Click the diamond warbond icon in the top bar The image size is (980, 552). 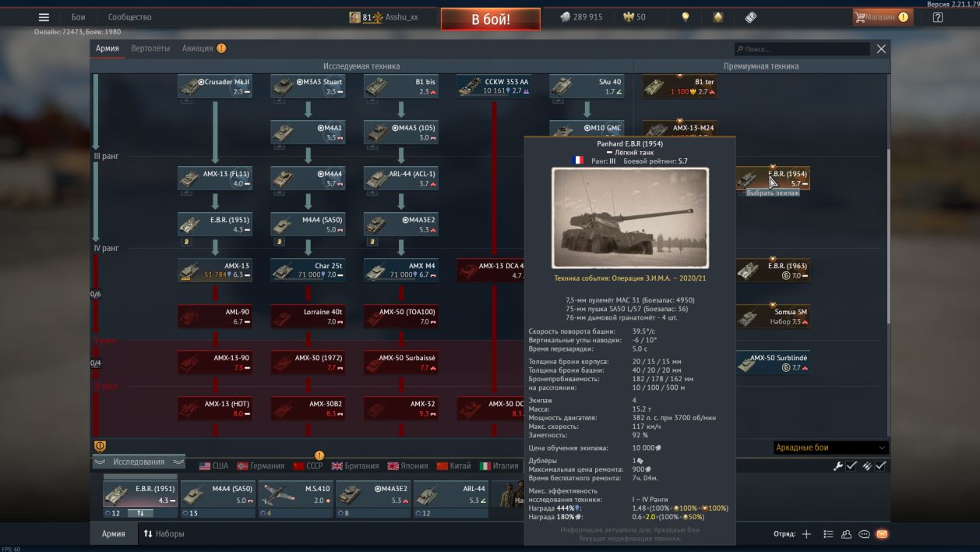pos(717,17)
